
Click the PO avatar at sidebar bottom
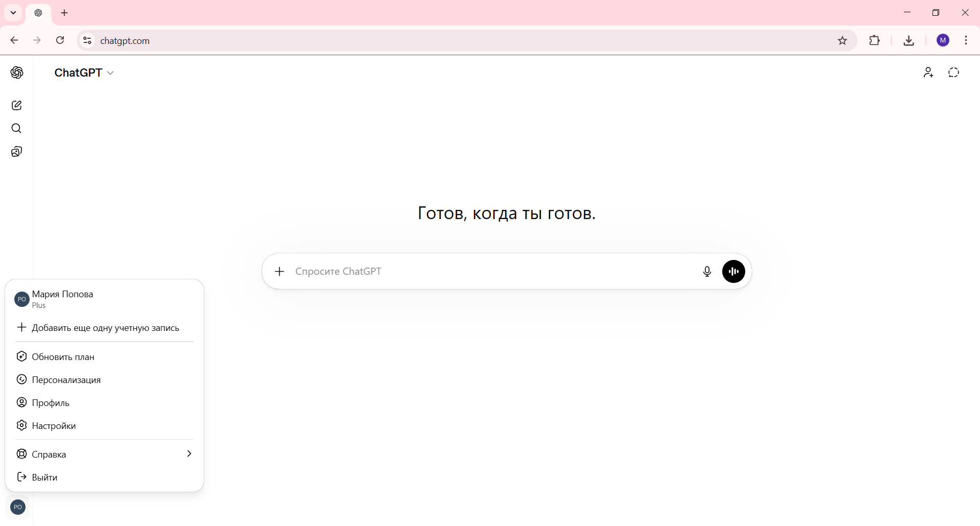coord(18,507)
